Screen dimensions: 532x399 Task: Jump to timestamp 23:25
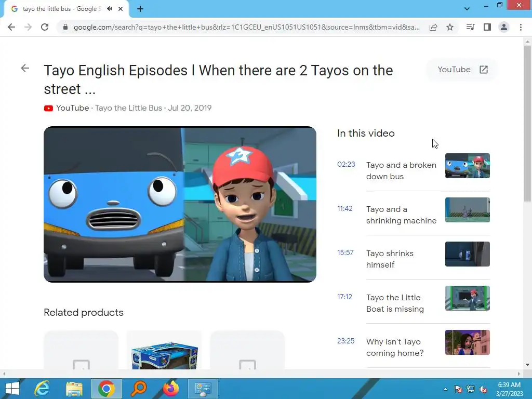pos(345,341)
